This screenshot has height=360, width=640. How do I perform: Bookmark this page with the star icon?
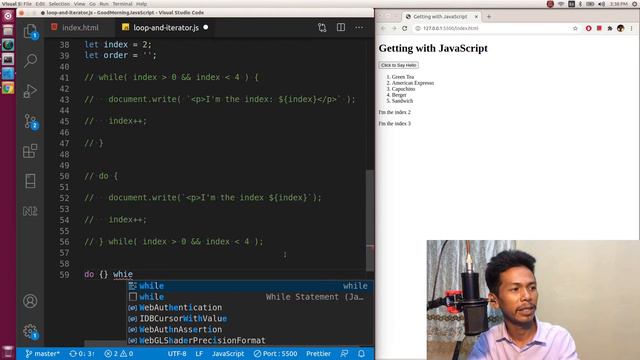coord(575,28)
